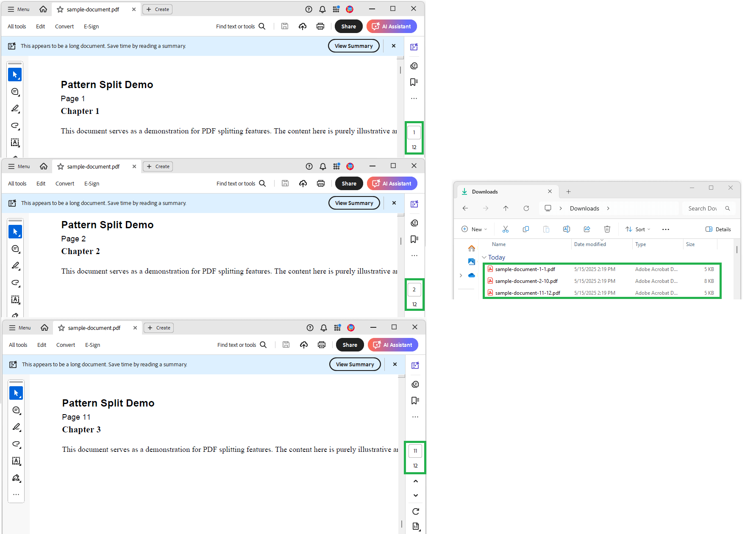The height and width of the screenshot is (534, 756).
Task: Click Copy in the Downloads toolbar
Action: click(x=526, y=229)
